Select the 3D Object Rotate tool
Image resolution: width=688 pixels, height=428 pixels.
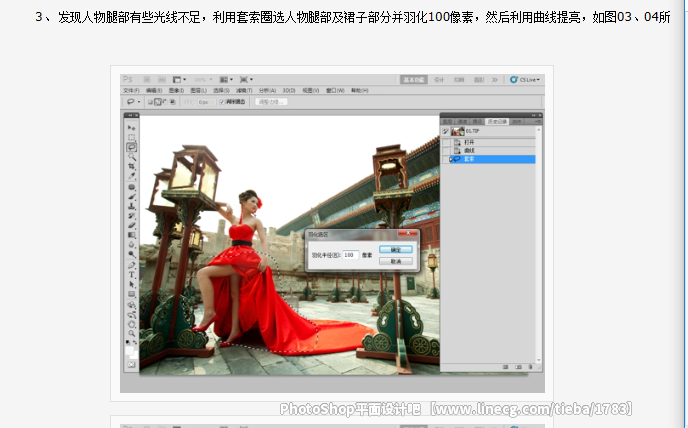click(x=131, y=305)
